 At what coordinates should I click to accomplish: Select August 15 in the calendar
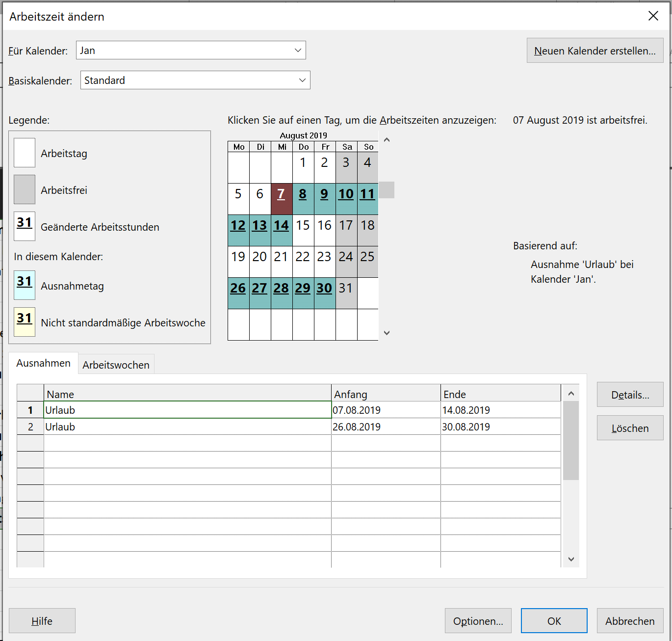(303, 230)
